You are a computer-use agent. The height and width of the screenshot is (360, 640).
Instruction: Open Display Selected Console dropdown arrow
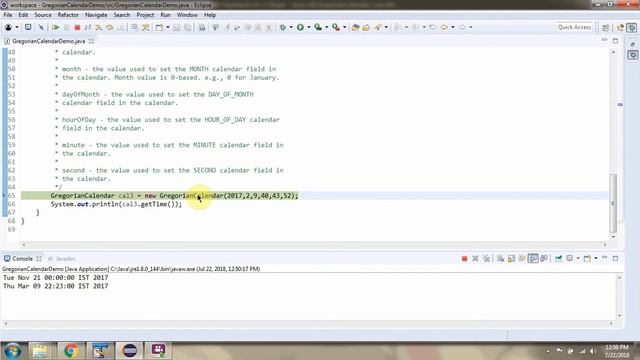coord(578,258)
